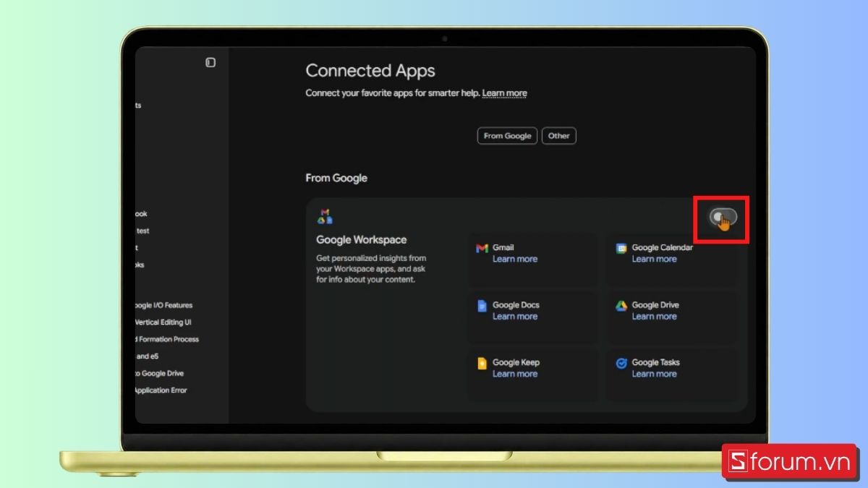
Task: Select the Other filter chip
Action: pos(558,136)
